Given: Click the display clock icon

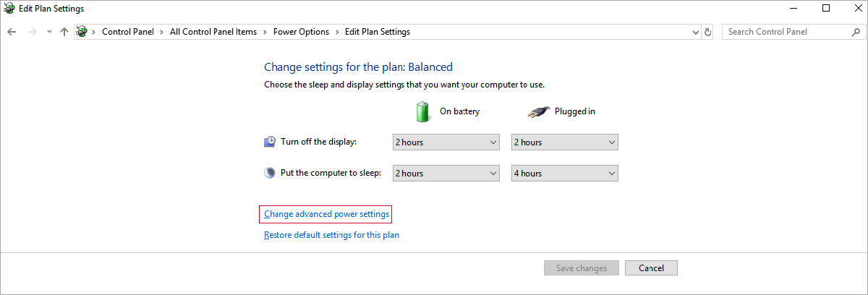Looking at the screenshot, I should tap(270, 142).
